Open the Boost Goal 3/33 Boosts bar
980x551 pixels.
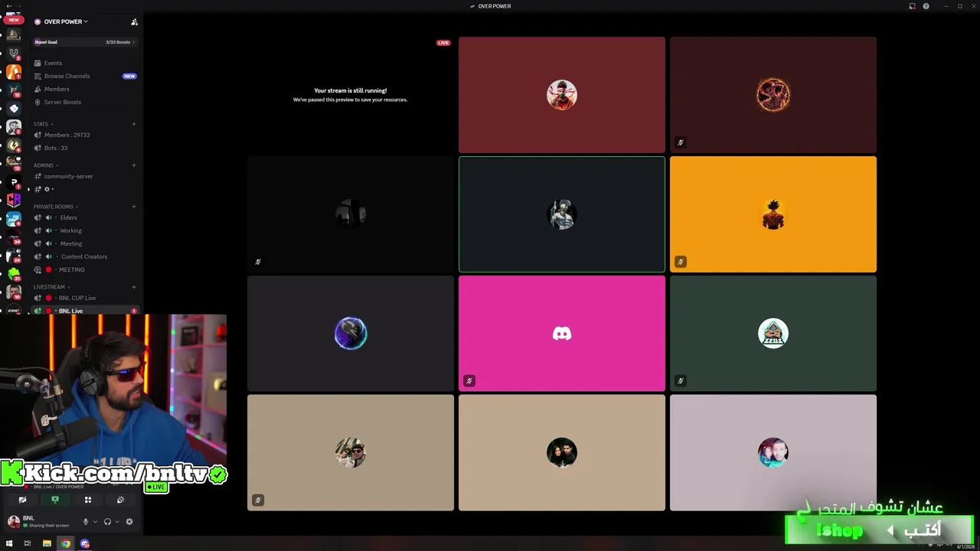(x=85, y=42)
